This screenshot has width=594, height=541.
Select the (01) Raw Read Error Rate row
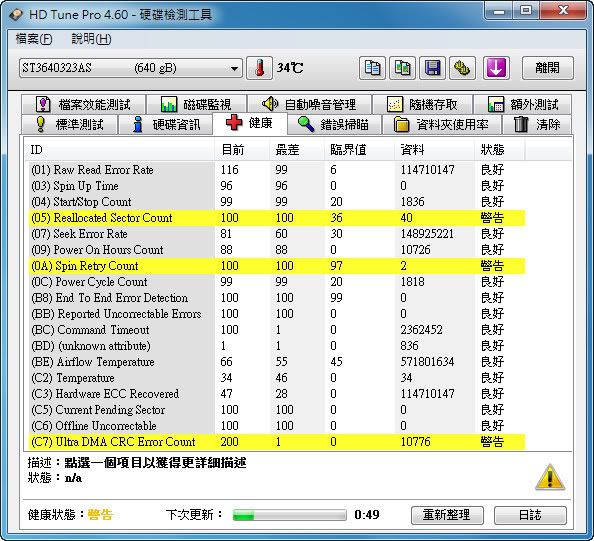coord(277,170)
